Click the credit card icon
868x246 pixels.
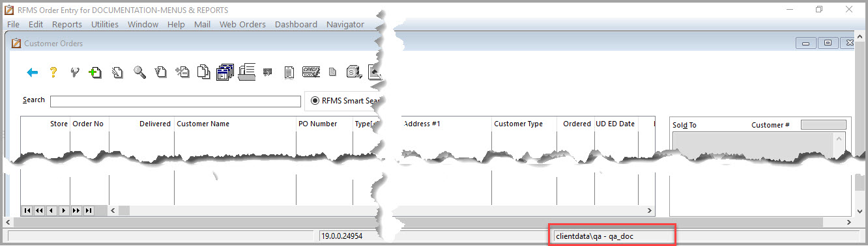(311, 72)
